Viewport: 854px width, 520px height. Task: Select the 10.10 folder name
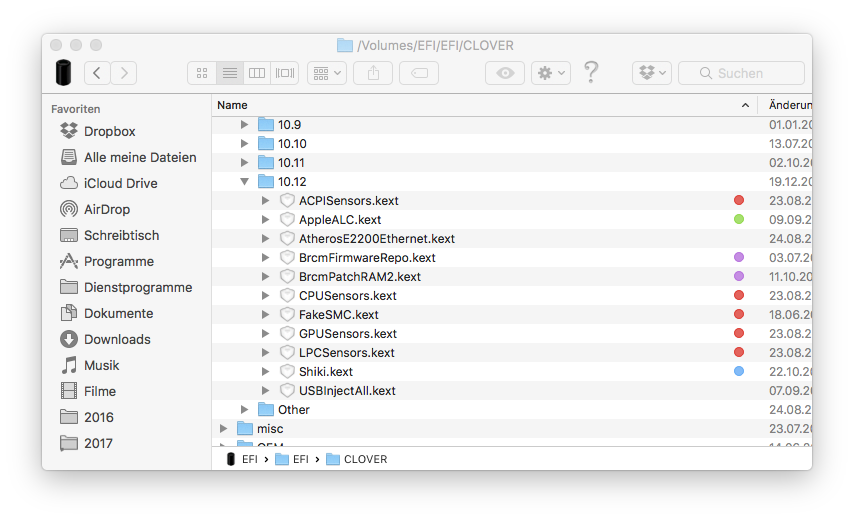pyautogui.click(x=292, y=144)
